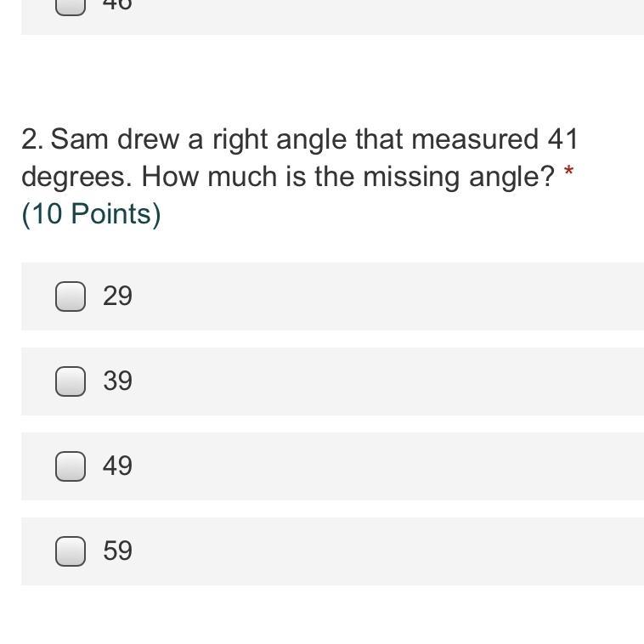Click the "29" answer label text

(x=117, y=297)
